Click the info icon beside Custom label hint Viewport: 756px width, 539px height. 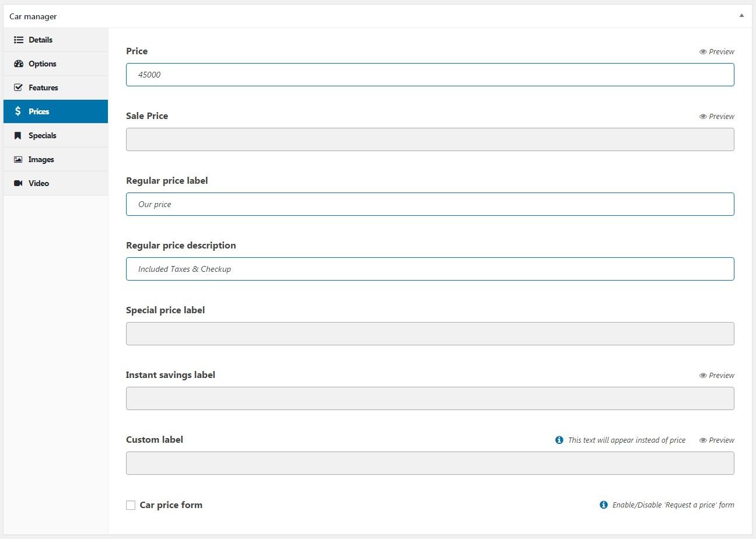point(559,440)
